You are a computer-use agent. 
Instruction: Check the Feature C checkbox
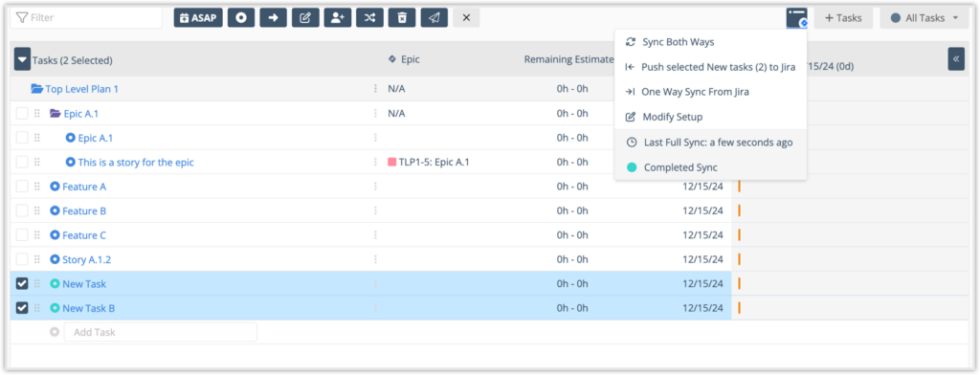[23, 235]
